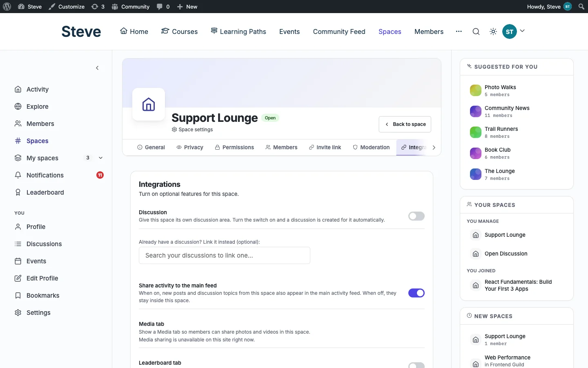Select the Trail Runners suggested space

tap(501, 132)
